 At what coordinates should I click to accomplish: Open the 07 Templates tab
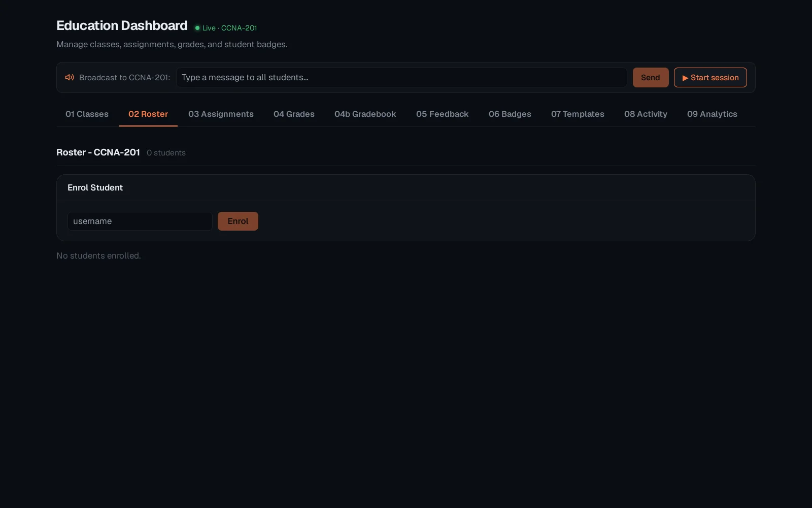pos(578,114)
